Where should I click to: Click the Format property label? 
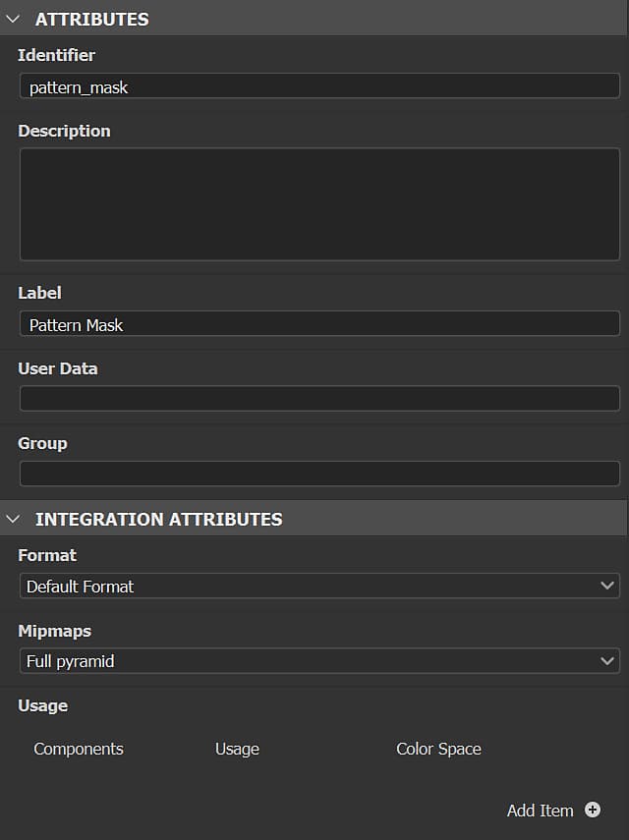point(47,555)
